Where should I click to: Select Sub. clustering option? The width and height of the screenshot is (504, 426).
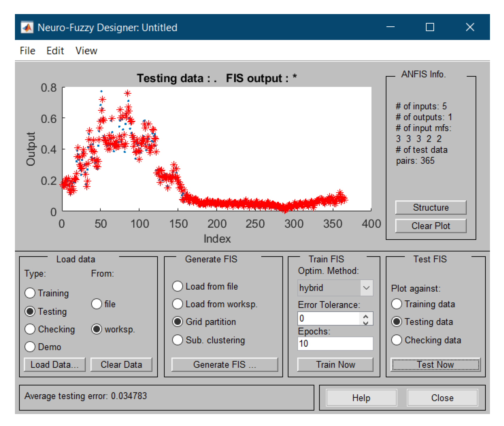coord(178,340)
